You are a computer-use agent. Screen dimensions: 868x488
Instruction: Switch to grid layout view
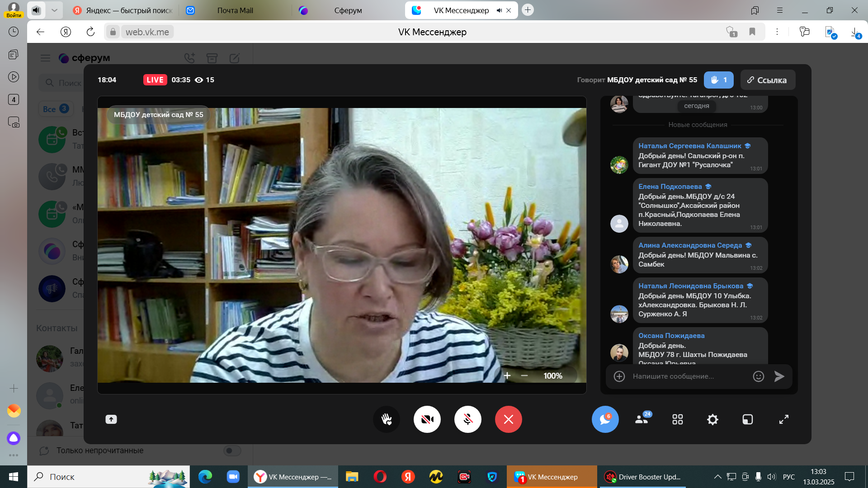[677, 419]
